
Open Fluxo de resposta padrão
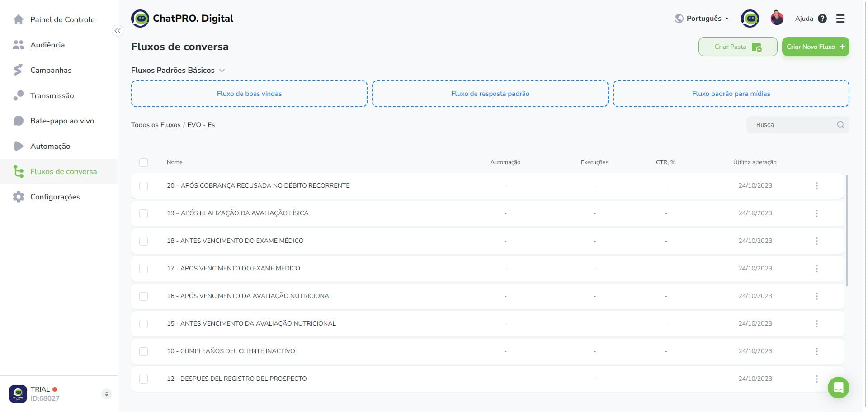490,94
